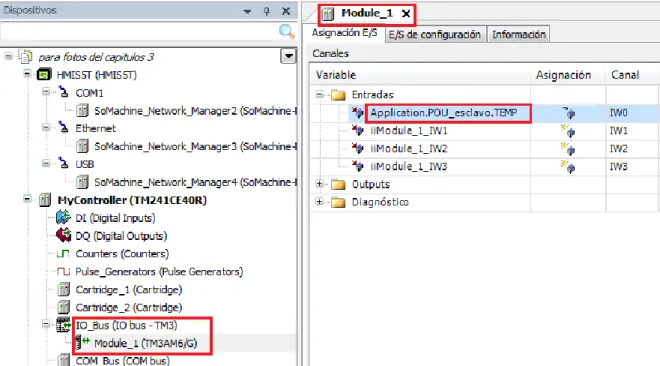The width and height of the screenshot is (660, 366).
Task: Click the Cartridge_2 icon
Action: click(64, 307)
